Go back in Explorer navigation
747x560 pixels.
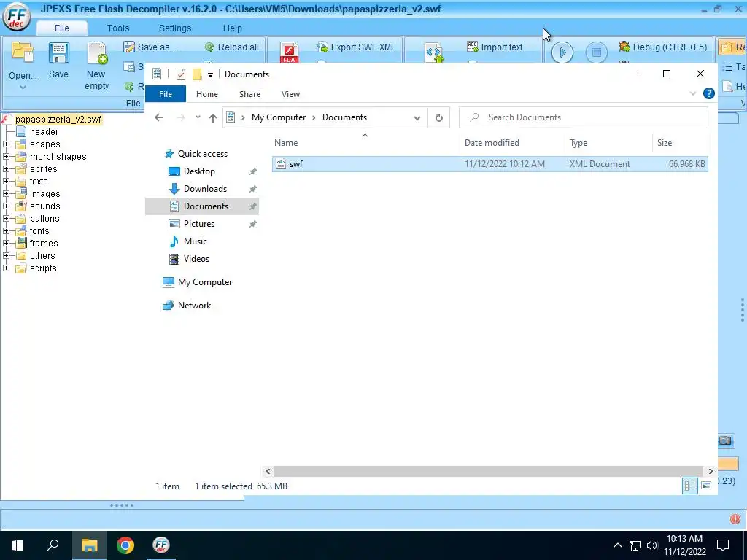coord(159,117)
